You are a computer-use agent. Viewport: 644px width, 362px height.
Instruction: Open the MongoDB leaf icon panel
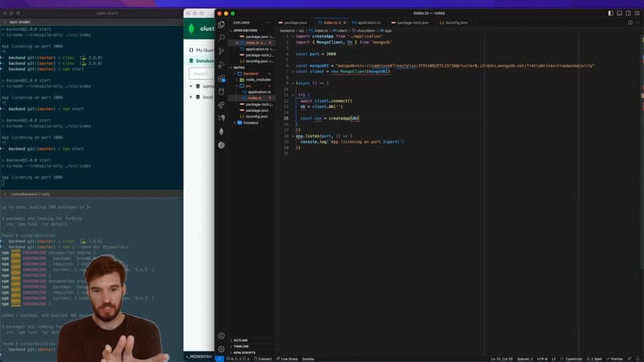coord(222,131)
